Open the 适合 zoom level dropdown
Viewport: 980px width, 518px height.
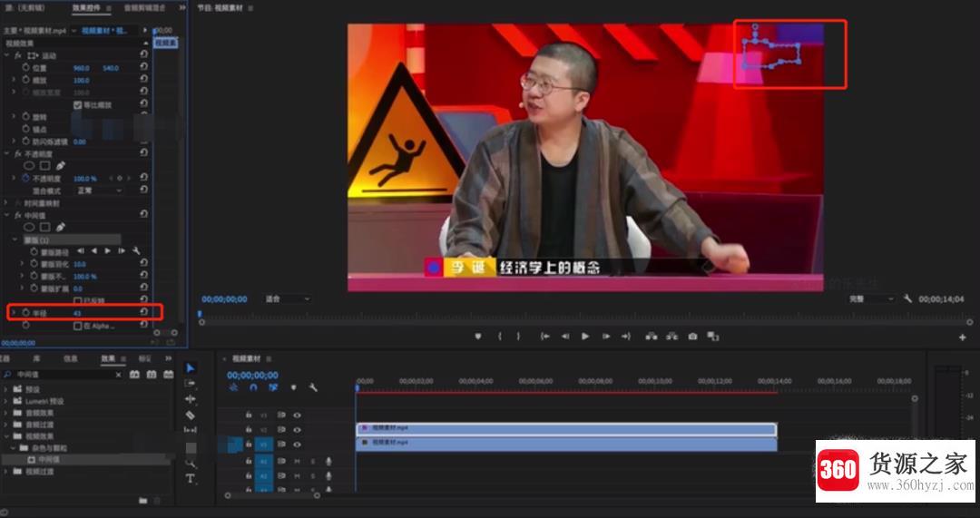coord(288,299)
